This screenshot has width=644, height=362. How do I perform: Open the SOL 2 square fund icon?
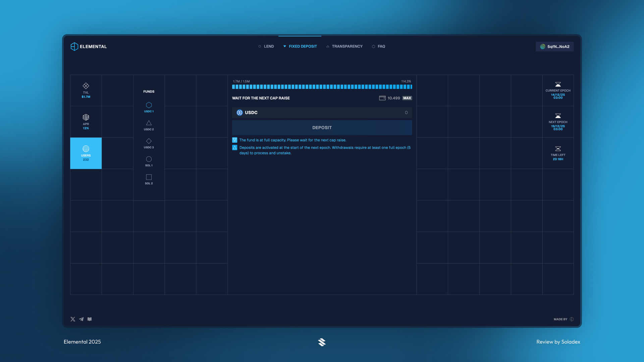pos(149,177)
